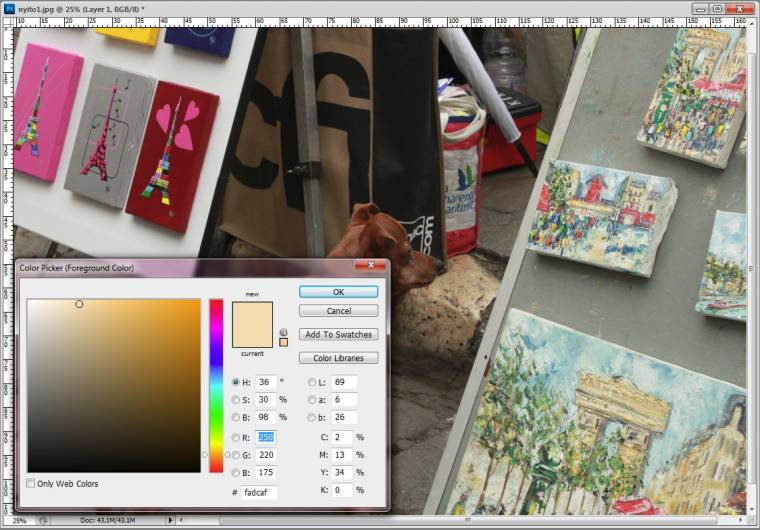This screenshot has height=530, width=760.
Task: Select the B brightness radio button
Action: [236, 417]
